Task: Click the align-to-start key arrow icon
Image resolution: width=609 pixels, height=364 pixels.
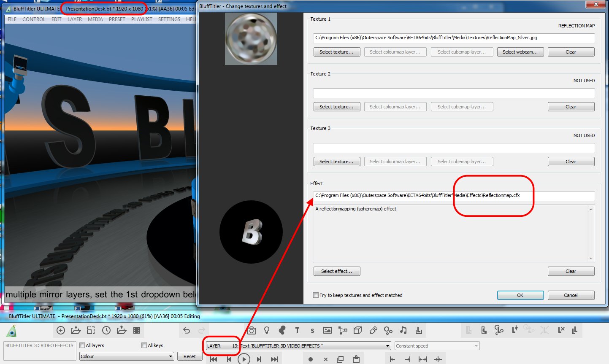Action: [392, 359]
